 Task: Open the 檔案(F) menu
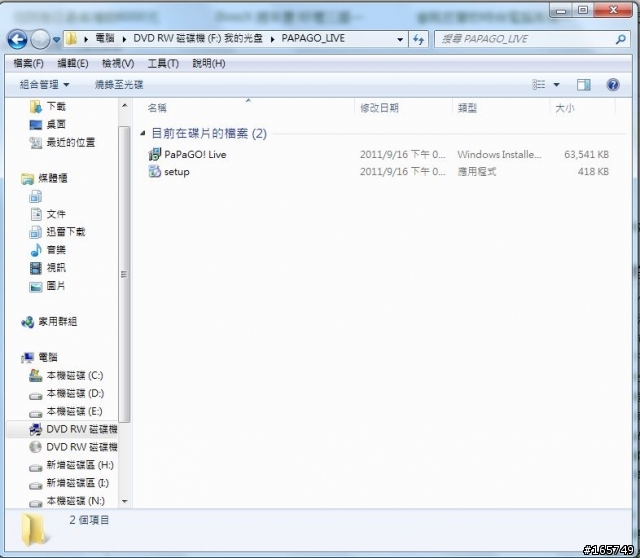pyautogui.click(x=28, y=63)
